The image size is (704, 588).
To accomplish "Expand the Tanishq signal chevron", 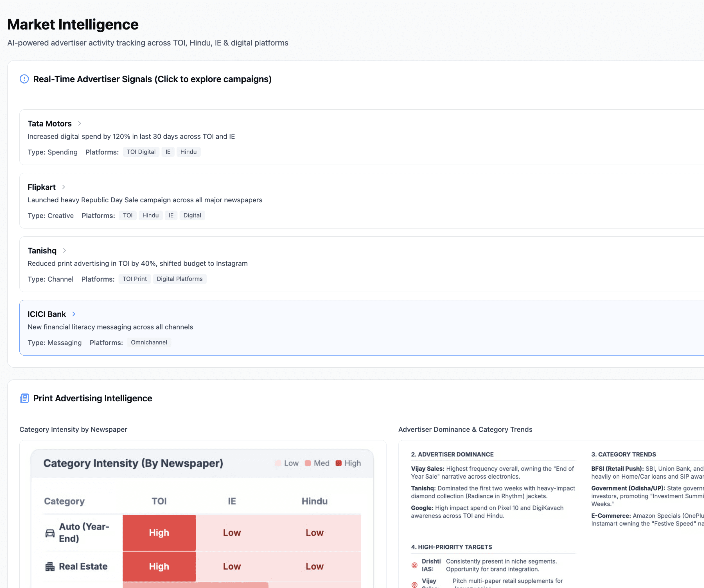I will (x=64, y=250).
